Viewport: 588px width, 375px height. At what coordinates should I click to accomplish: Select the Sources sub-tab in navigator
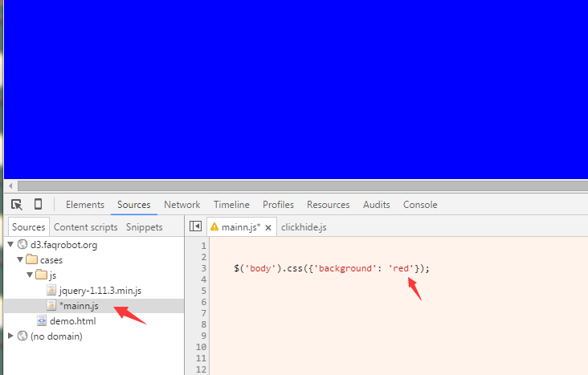click(28, 227)
